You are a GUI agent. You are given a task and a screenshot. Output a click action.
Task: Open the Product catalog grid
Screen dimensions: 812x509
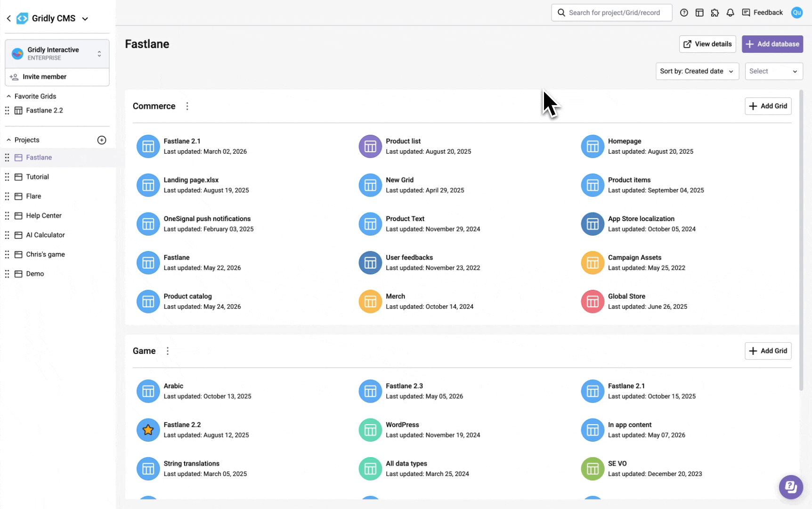click(187, 296)
